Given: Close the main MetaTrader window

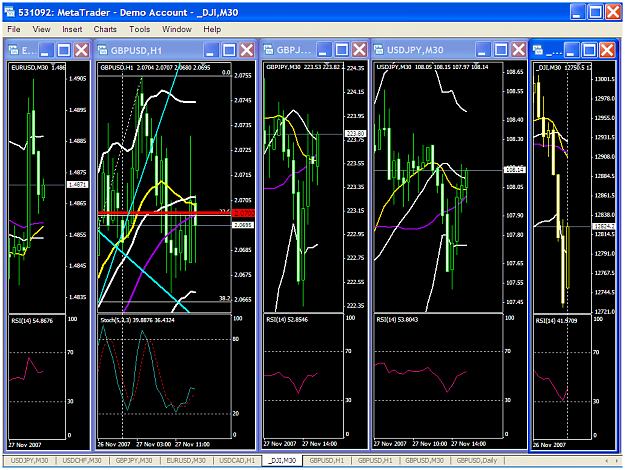Looking at the screenshot, I should click(613, 12).
